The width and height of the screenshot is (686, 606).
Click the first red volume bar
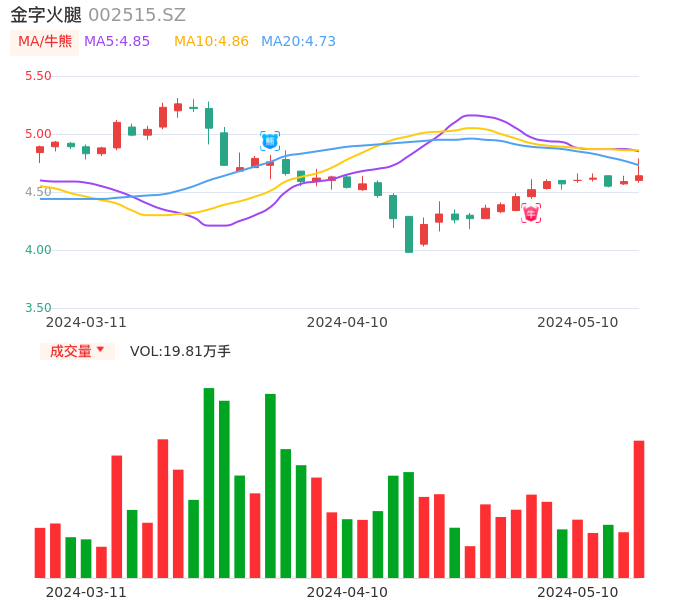click(x=40, y=552)
